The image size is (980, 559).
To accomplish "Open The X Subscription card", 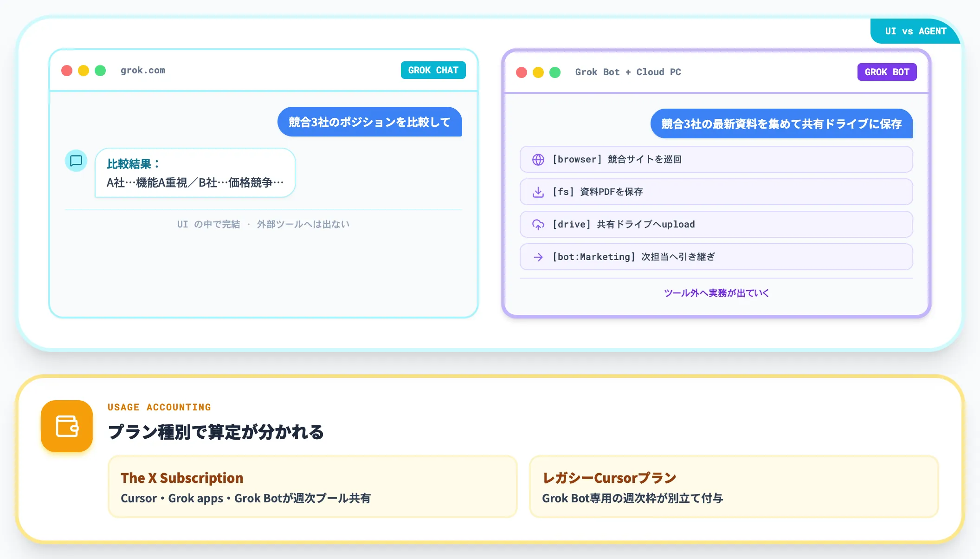I will pos(313,487).
